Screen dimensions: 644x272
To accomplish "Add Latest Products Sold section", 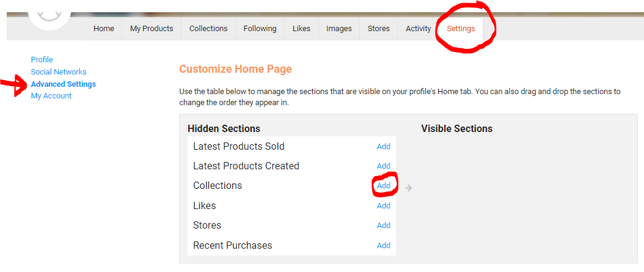I will 384,147.
